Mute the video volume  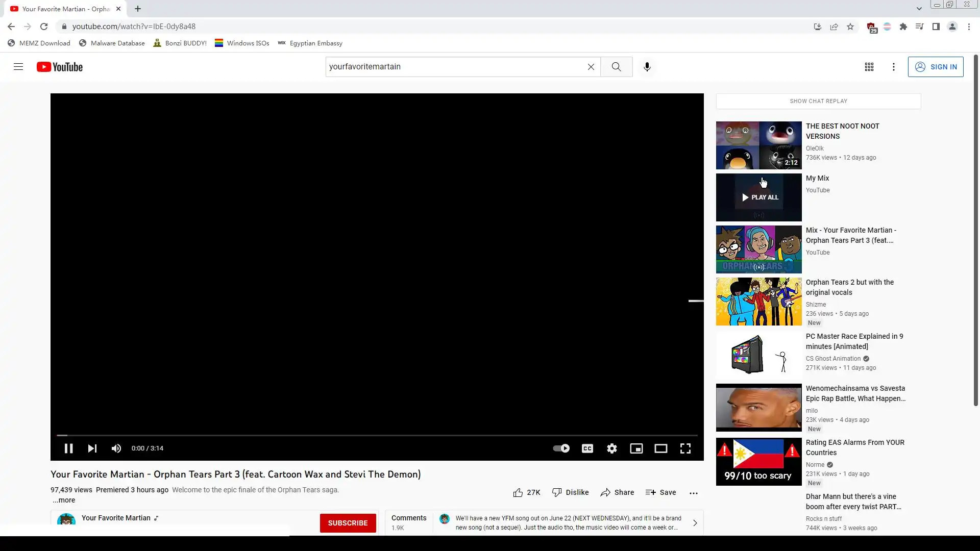116,448
